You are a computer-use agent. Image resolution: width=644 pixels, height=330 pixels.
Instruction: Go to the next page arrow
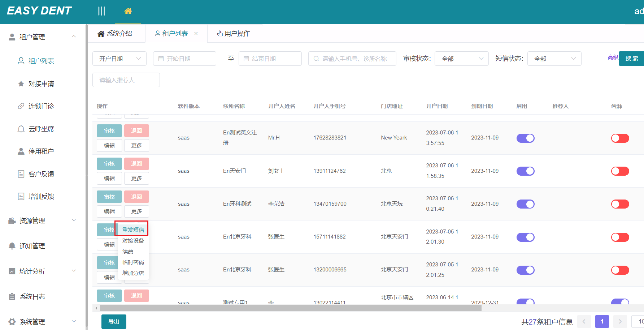point(620,321)
